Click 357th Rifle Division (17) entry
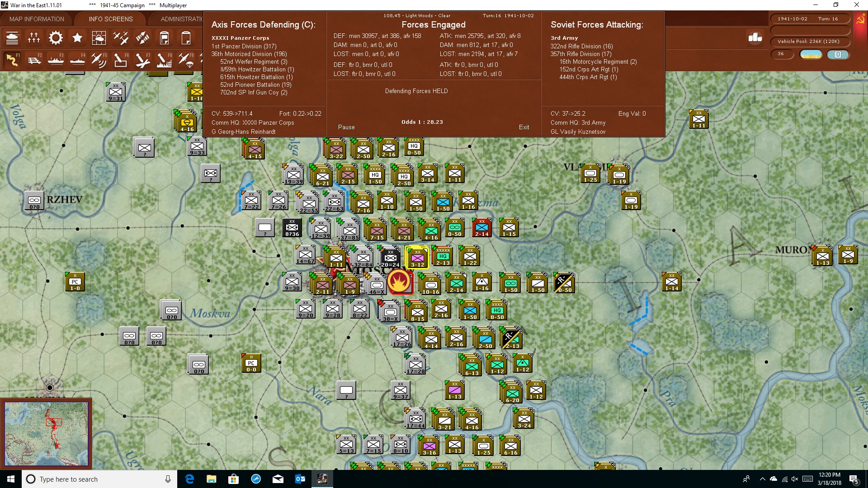Image resolution: width=868 pixels, height=488 pixels. [581, 54]
